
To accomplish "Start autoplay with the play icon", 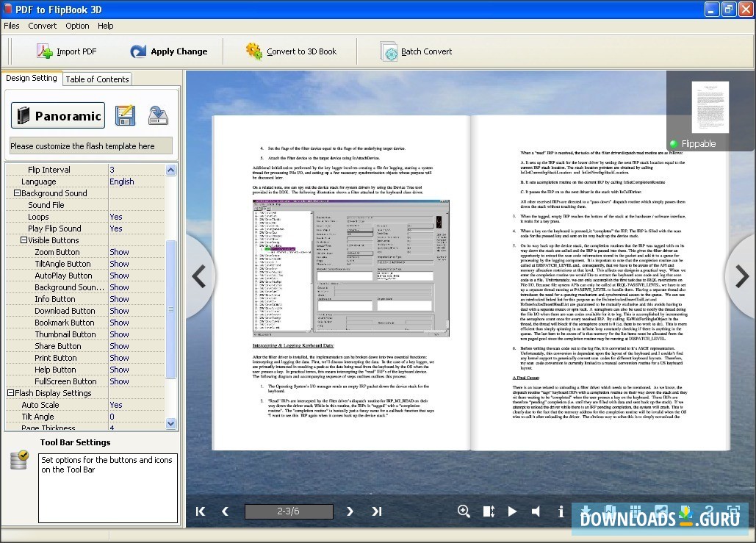I will (x=512, y=511).
